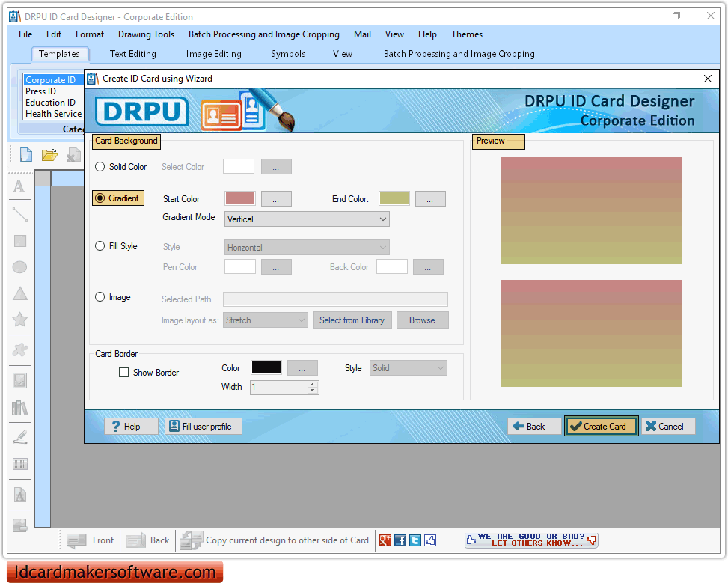Viewport: 728px width, 583px height.
Task: Select the Line drawing tool
Action: coord(19,213)
